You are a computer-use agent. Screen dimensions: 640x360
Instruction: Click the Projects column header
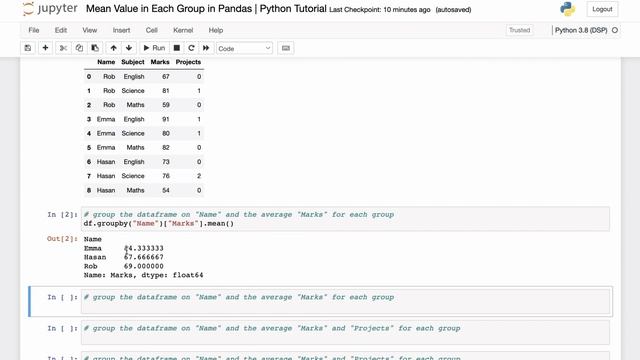pos(188,62)
